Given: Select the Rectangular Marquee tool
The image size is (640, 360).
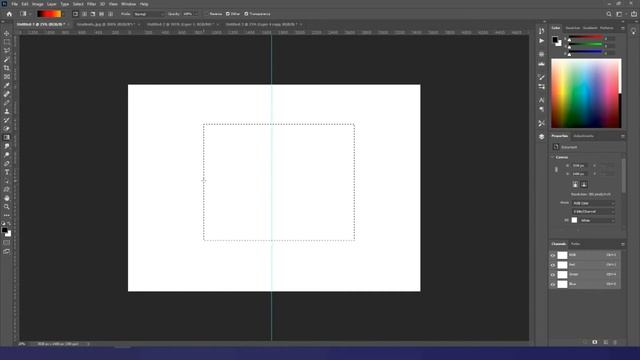Looking at the screenshot, I should pyautogui.click(x=7, y=42).
